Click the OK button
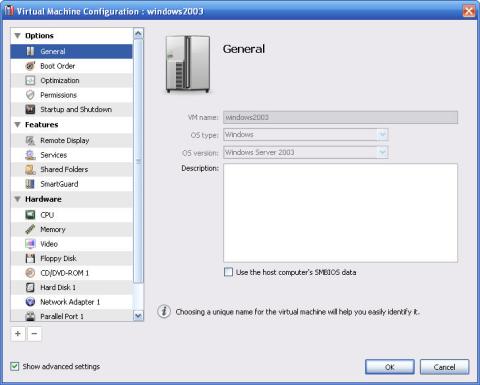This screenshot has width=480, height=385. click(390, 367)
